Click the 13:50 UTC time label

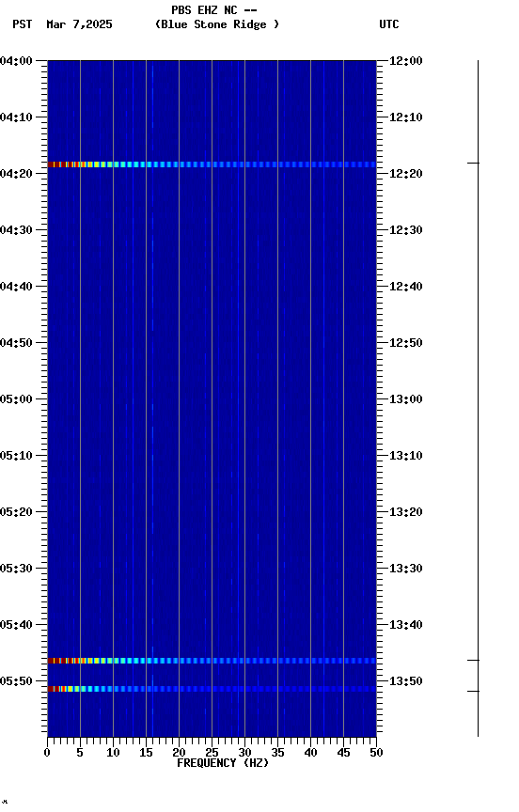pyautogui.click(x=406, y=681)
